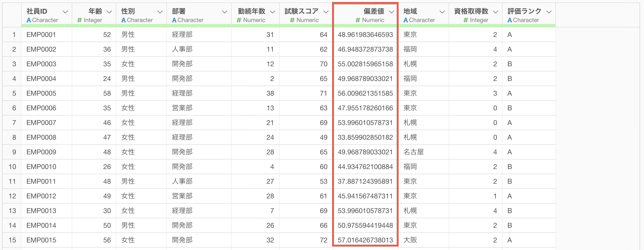Click the Character type icon under 評価ランク
The image size is (644, 250).
coord(510,20)
